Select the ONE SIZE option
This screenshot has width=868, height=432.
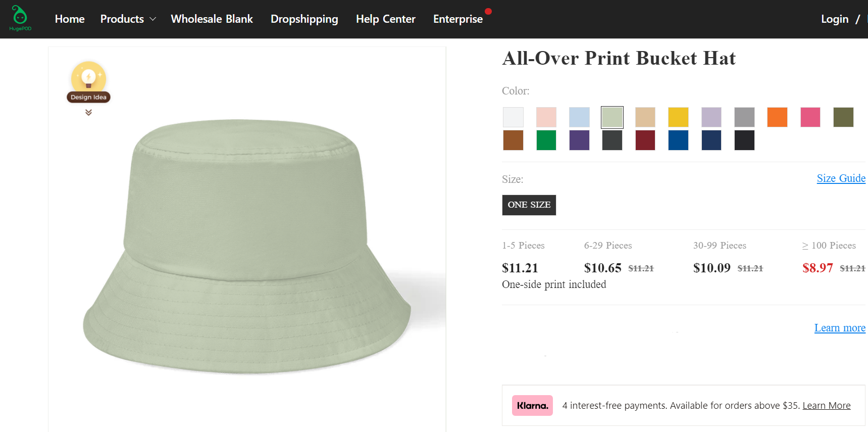pyautogui.click(x=529, y=205)
